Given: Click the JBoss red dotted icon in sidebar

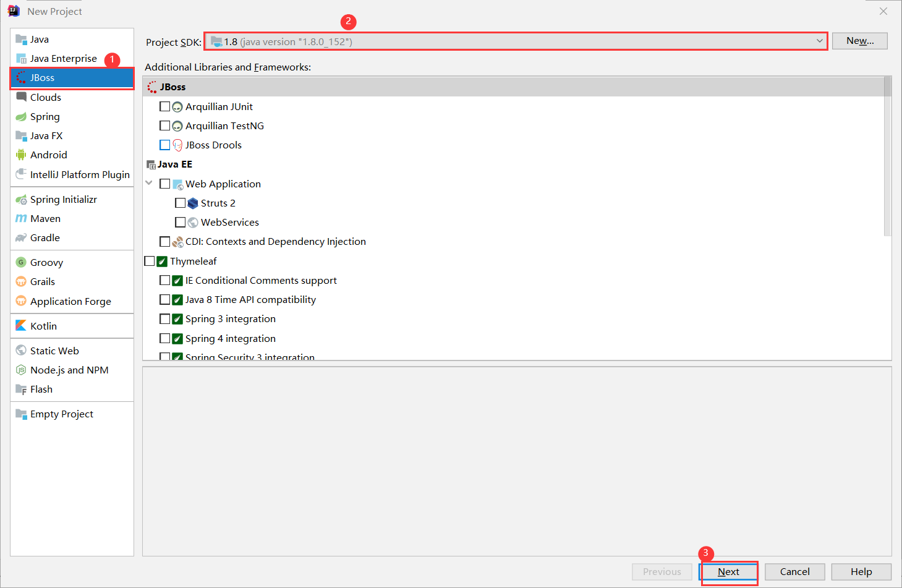Looking at the screenshot, I should point(21,78).
